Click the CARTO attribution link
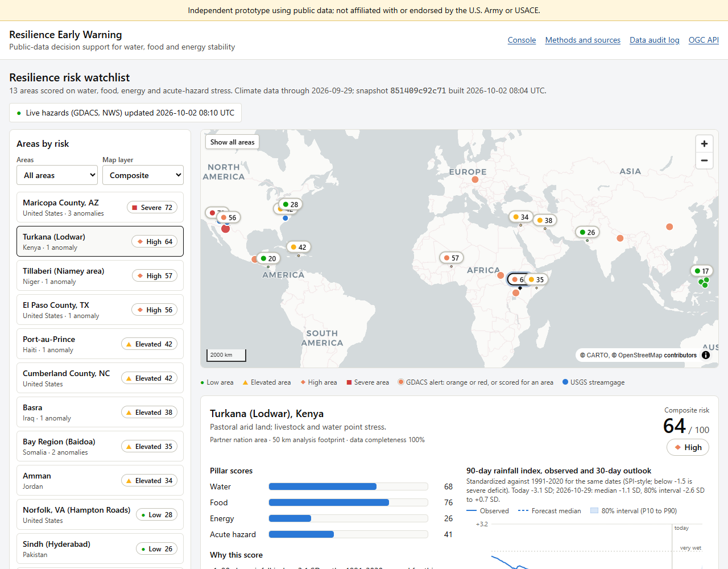The height and width of the screenshot is (569, 728). (x=598, y=355)
